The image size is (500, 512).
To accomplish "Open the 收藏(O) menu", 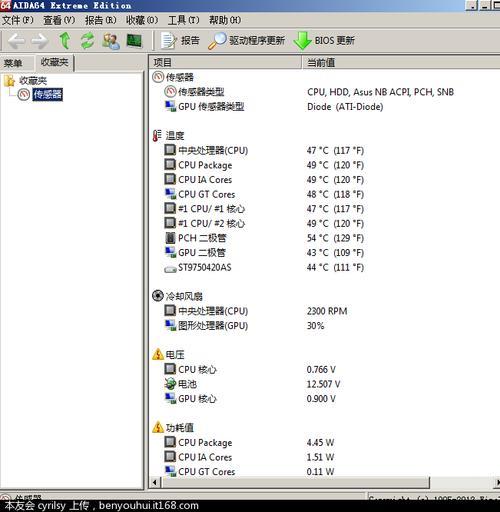I will pos(142,20).
